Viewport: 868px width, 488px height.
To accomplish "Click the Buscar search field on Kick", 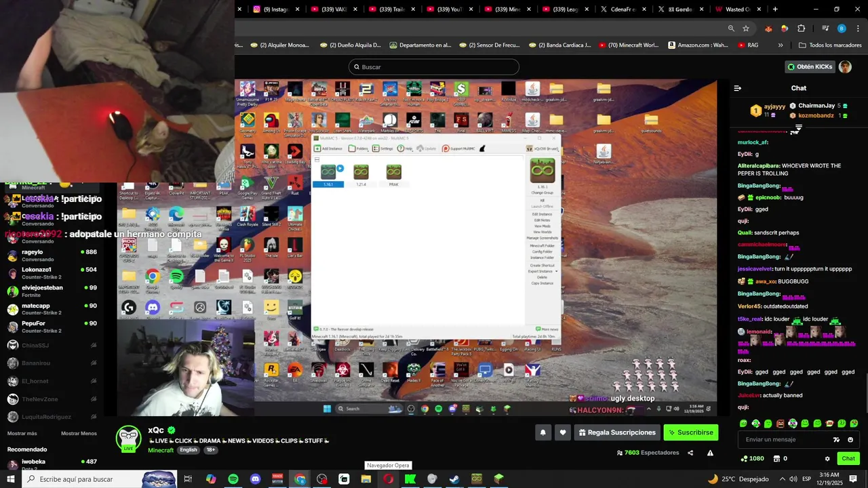I will click(434, 66).
